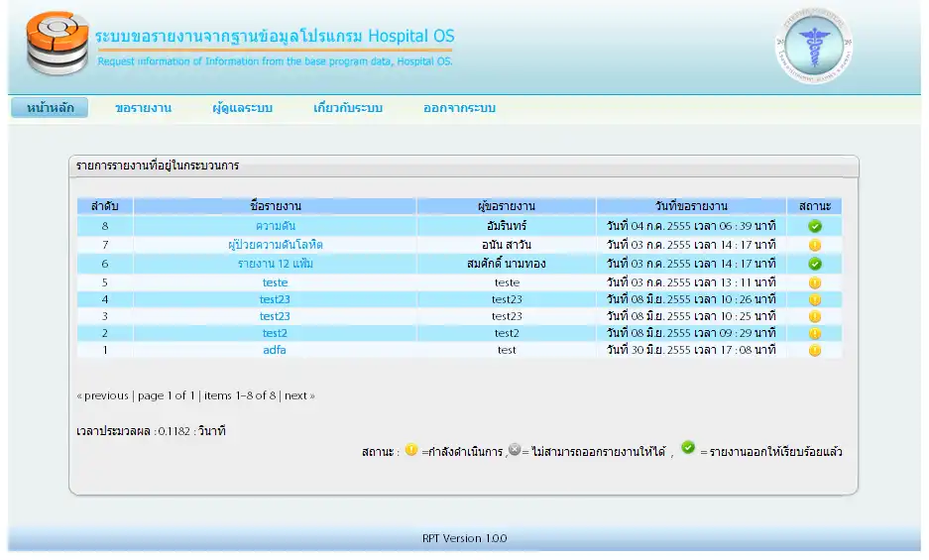This screenshot has width=929, height=560.
Task: Select ออกจากระบบ to log out
Action: pyautogui.click(x=459, y=108)
